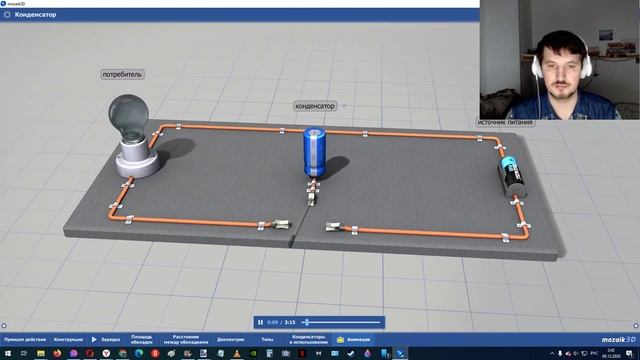
Task: Open Yandex Browser (white Y) on taskbar
Action: 106,353
